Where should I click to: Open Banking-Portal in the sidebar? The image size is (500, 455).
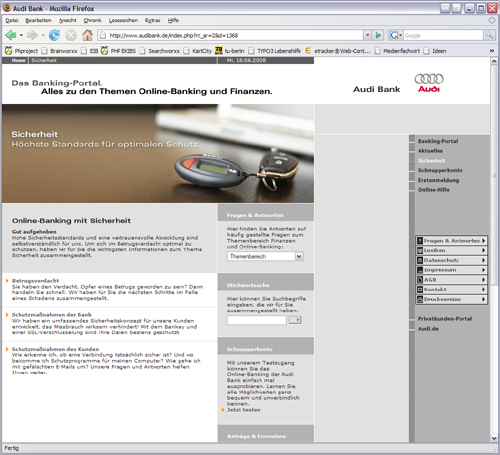tap(438, 141)
